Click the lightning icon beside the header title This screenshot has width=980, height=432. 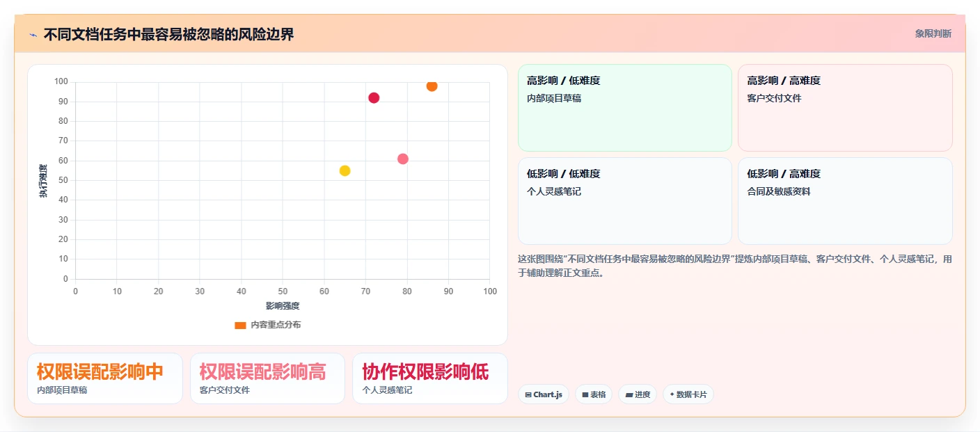(x=33, y=35)
